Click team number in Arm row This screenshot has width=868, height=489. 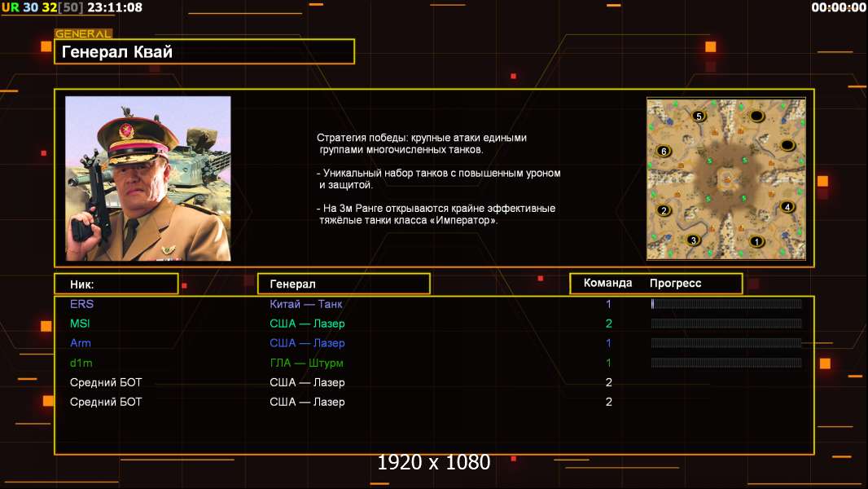(608, 343)
